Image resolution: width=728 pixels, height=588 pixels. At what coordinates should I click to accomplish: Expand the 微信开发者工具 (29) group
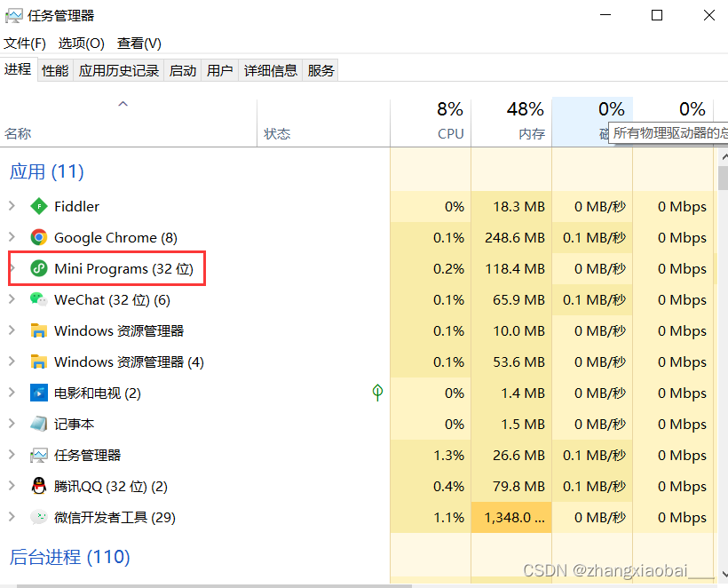pyautogui.click(x=12, y=517)
